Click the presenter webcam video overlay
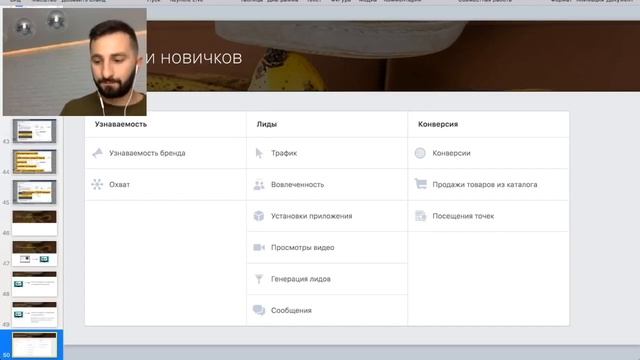 click(x=75, y=62)
